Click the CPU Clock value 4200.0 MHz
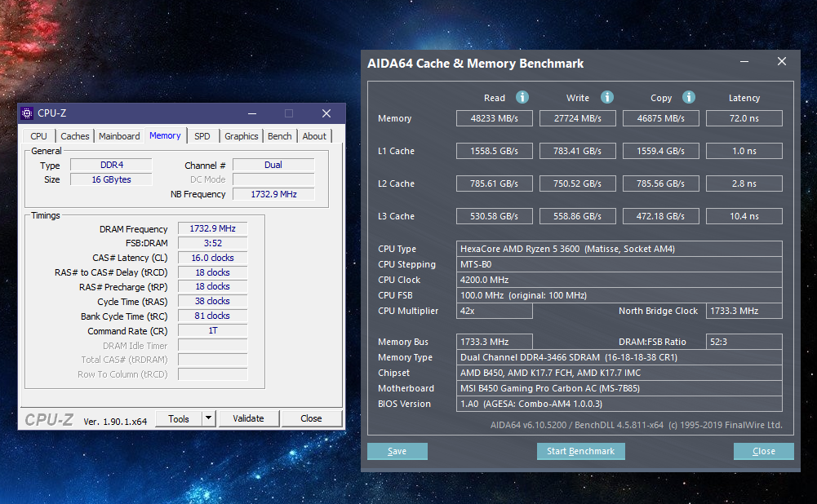The height and width of the screenshot is (504, 817). [619, 280]
